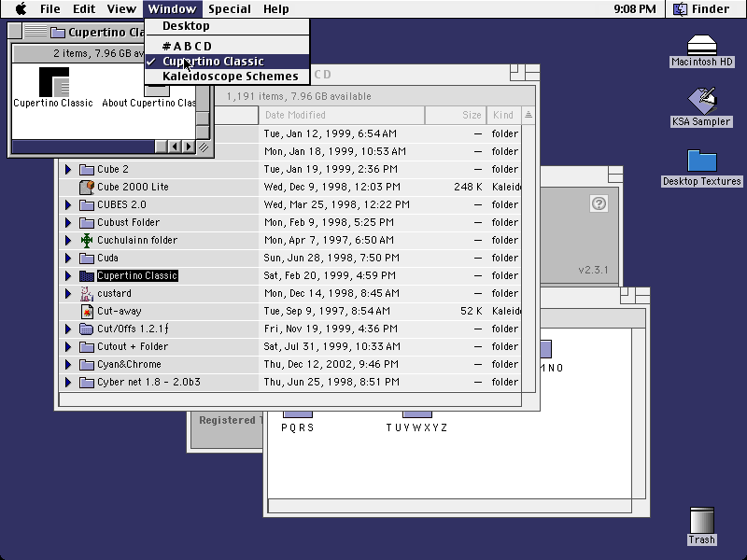Click the Cube 2 folder icon
747x560 pixels.
tap(87, 169)
